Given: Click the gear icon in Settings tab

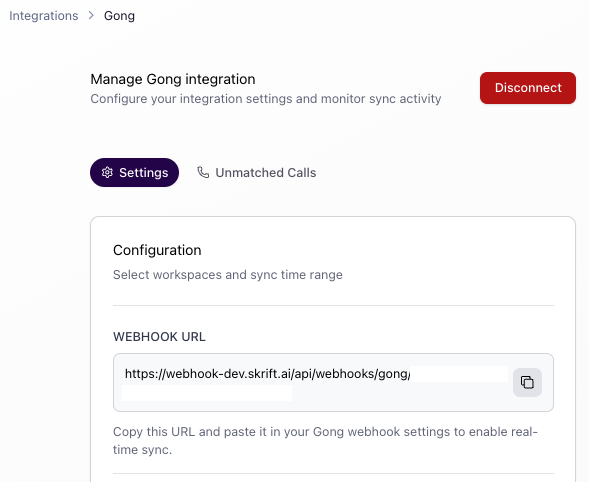Looking at the screenshot, I should pos(107,172).
